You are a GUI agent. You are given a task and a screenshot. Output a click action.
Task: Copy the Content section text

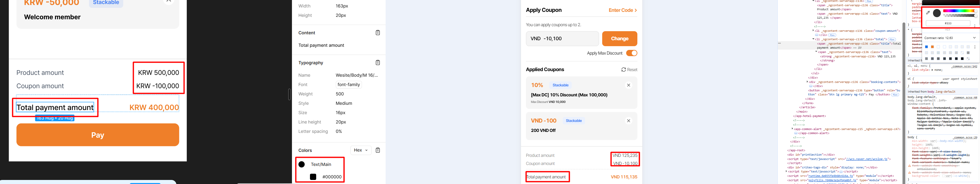377,33
